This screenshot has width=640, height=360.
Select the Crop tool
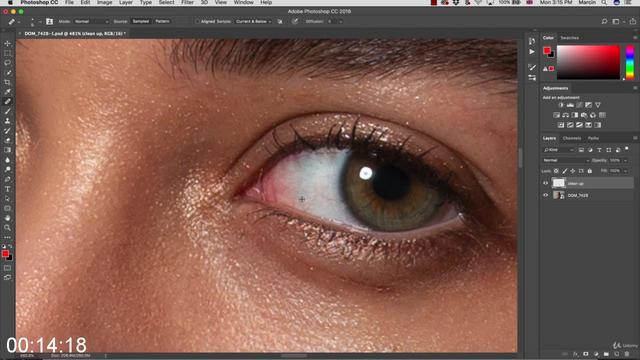pyautogui.click(x=7, y=82)
